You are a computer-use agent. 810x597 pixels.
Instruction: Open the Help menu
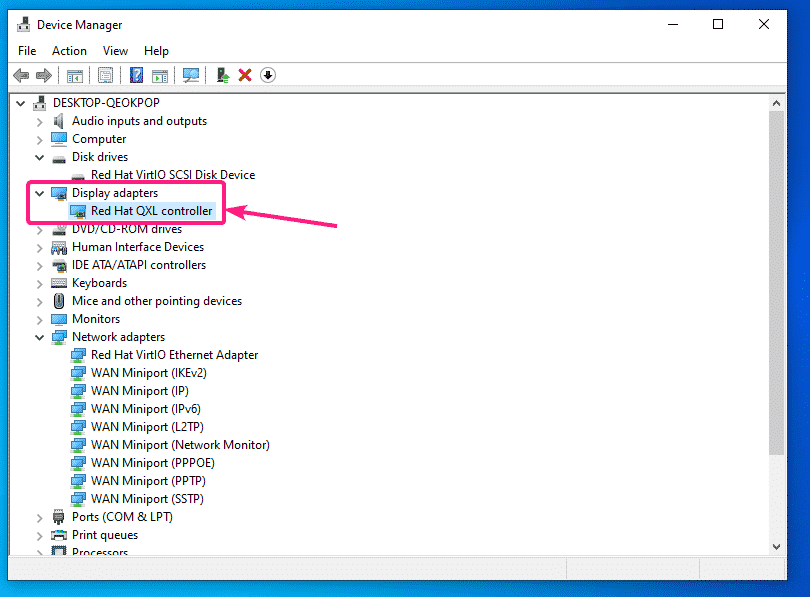tap(156, 51)
